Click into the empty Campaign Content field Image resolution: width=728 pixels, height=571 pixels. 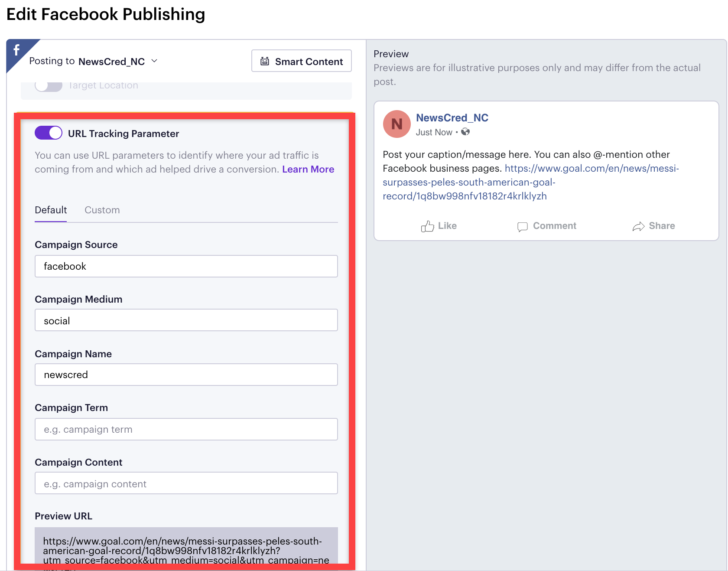(186, 483)
